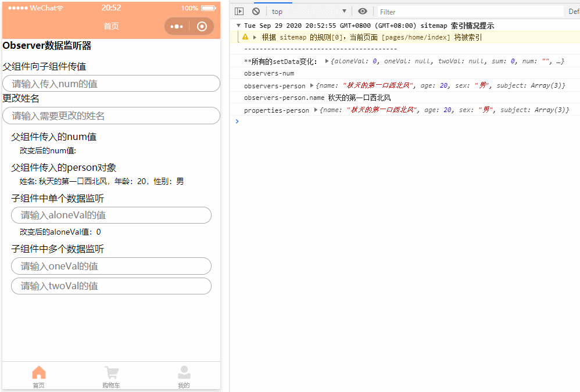
Task: Click the 改变后的num值 text
Action: point(48,151)
